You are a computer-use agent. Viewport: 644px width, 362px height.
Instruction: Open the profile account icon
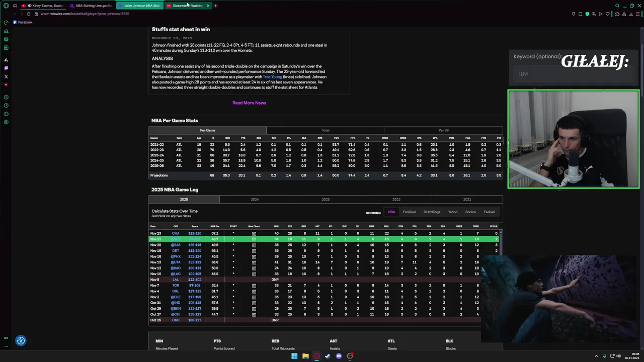point(624,14)
